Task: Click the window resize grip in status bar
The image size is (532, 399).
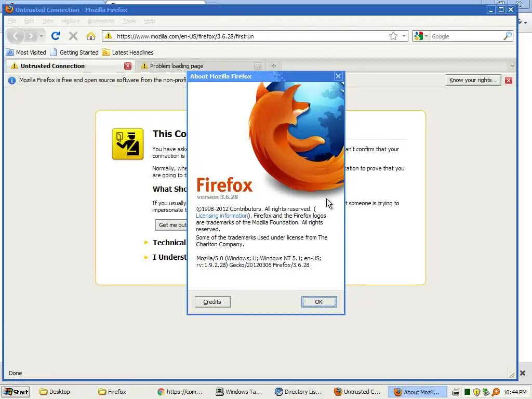Action: 512,374
